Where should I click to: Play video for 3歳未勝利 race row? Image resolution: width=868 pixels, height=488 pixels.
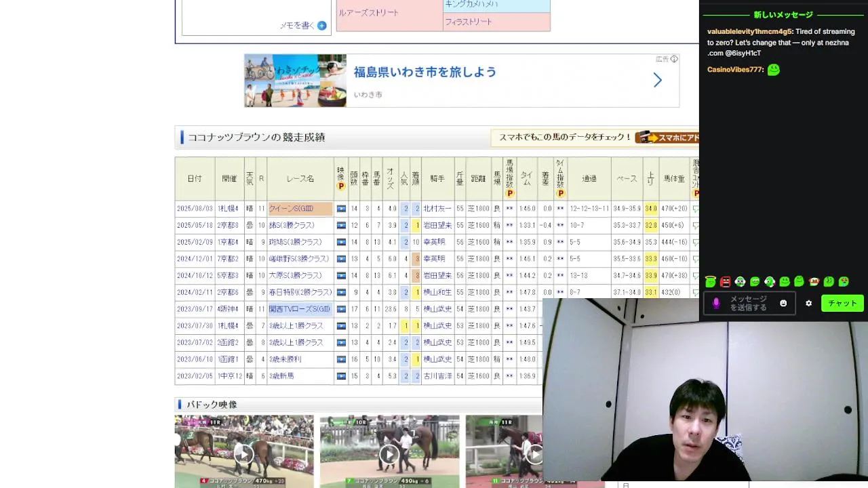pos(341,359)
